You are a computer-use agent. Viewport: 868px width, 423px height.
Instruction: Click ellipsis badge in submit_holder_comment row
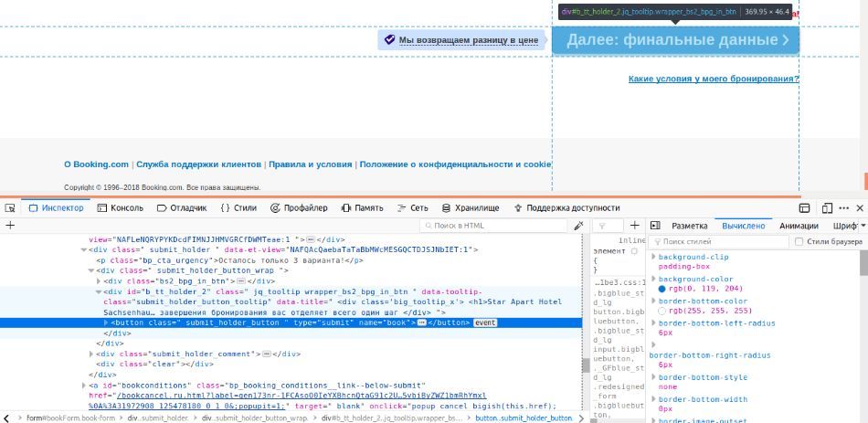coord(266,354)
